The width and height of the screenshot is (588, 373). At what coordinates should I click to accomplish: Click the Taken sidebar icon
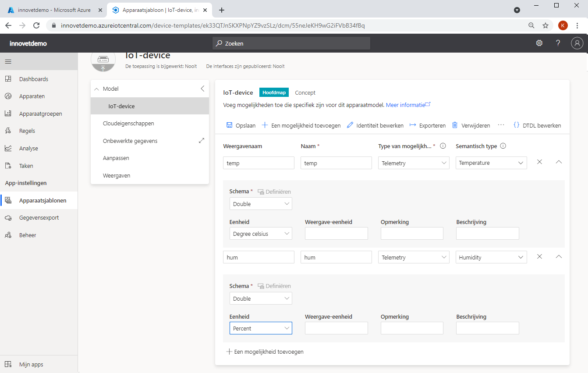tap(8, 166)
